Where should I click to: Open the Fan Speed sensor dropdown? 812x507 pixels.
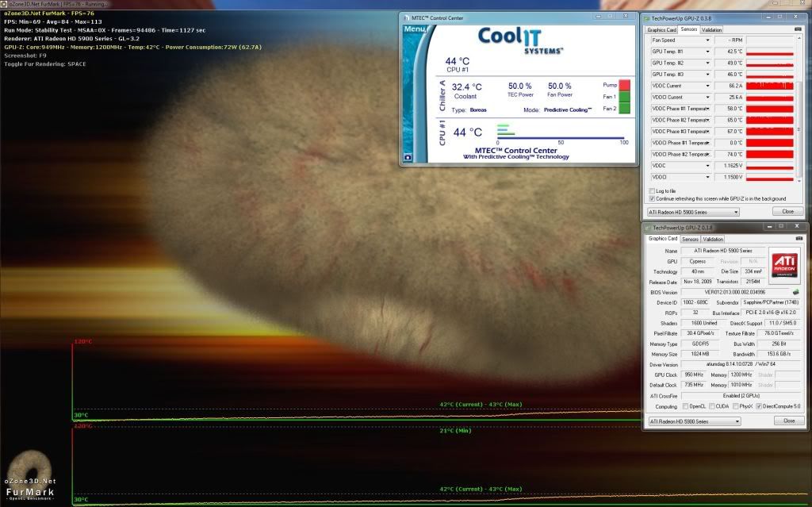pos(707,40)
